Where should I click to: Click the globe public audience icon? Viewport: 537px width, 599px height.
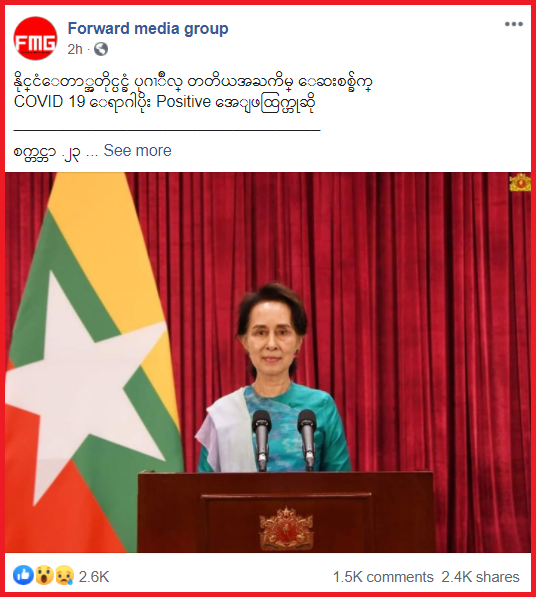(101, 49)
